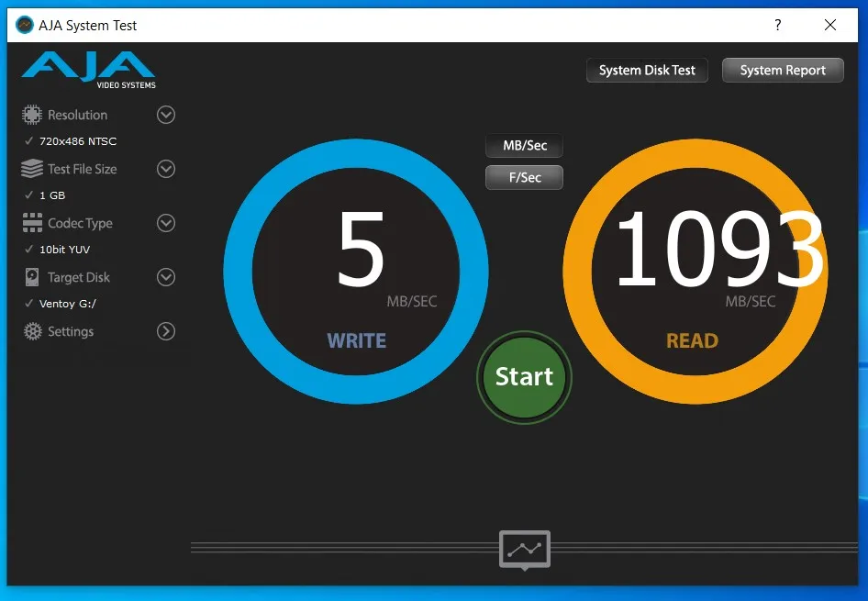Open System Report
The height and width of the screenshot is (601, 868).
(x=783, y=71)
